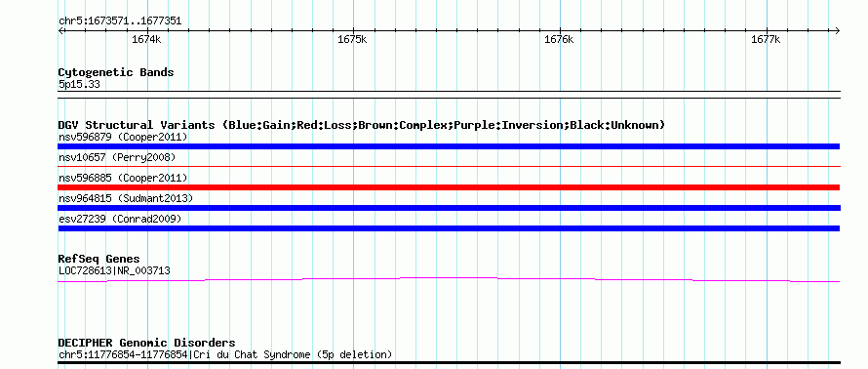Open variant nsv596885 (Cooper2011) label
The height and width of the screenshot is (369, 868).
(123, 178)
